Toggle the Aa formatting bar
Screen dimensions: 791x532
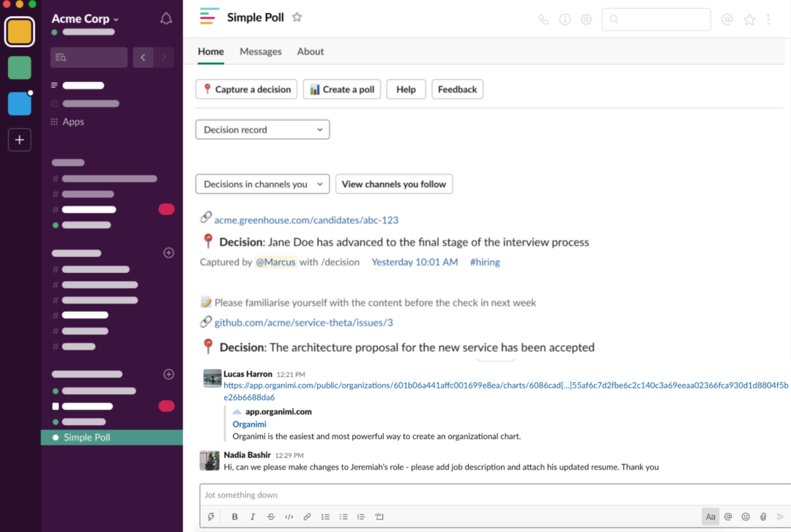[x=710, y=517]
